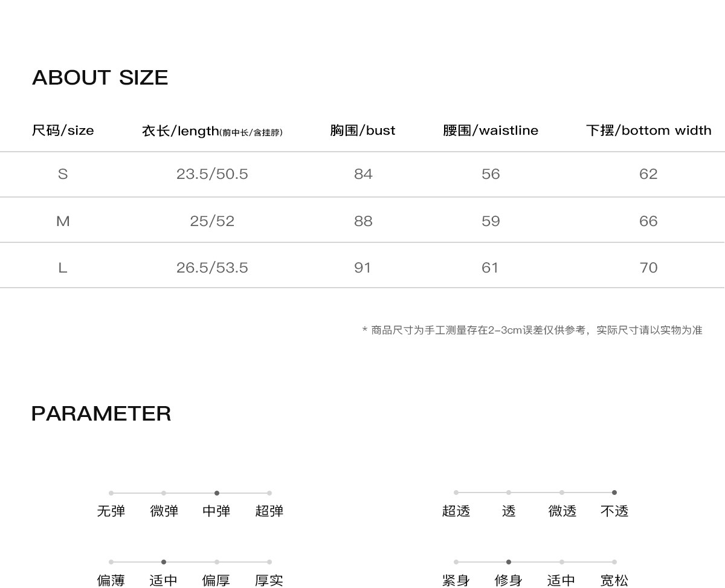The image size is (725, 588).
Task: Click the size S row label
Action: pyautogui.click(x=63, y=174)
